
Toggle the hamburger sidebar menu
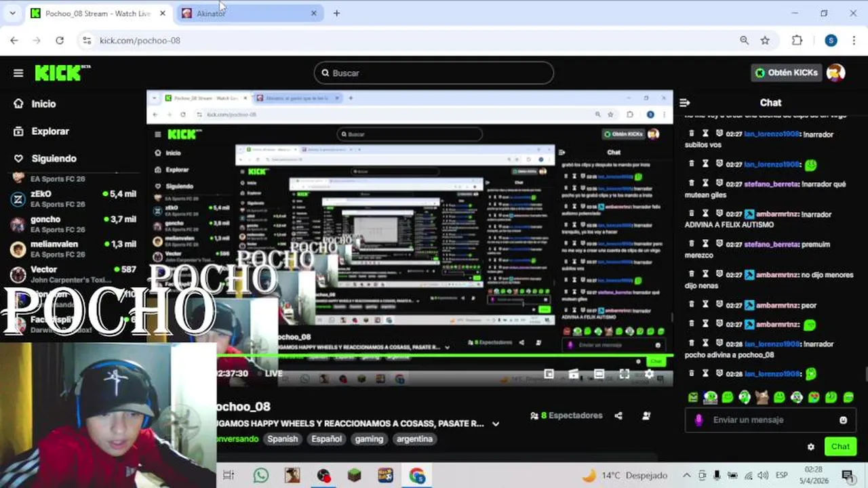pos(18,73)
